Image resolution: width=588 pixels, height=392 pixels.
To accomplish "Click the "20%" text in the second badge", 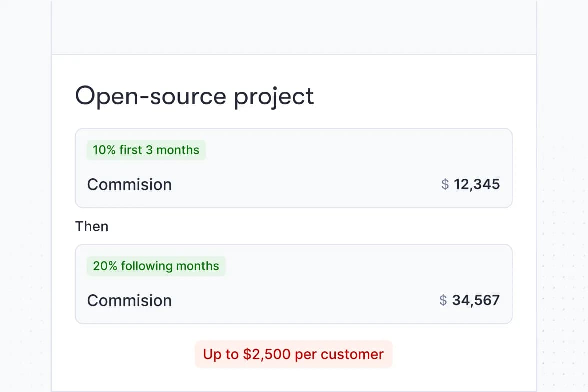I will pyautogui.click(x=105, y=266).
